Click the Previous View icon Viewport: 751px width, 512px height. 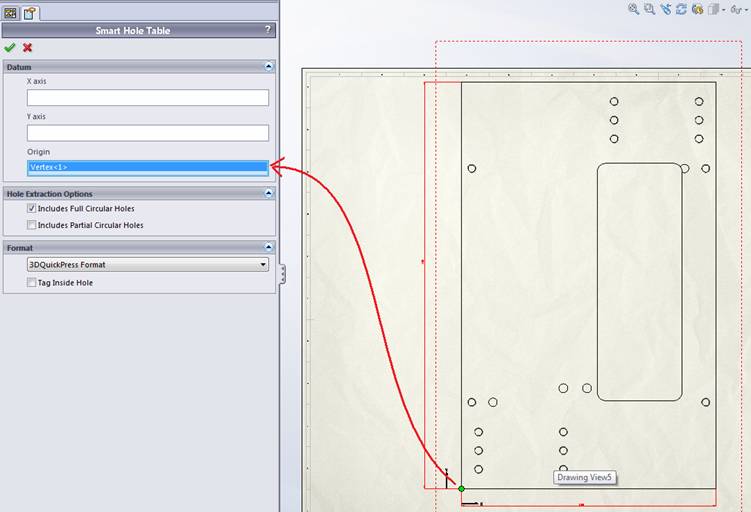tap(666, 9)
